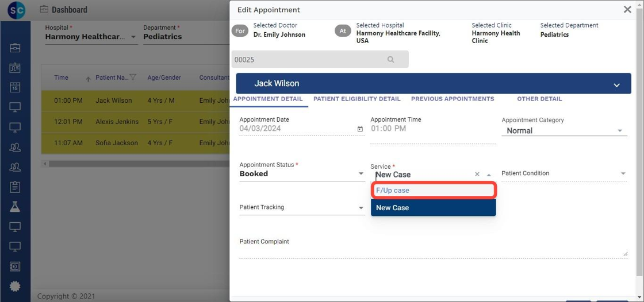
Task: Click the Pediatrics Selected Department text
Action: click(x=554, y=35)
